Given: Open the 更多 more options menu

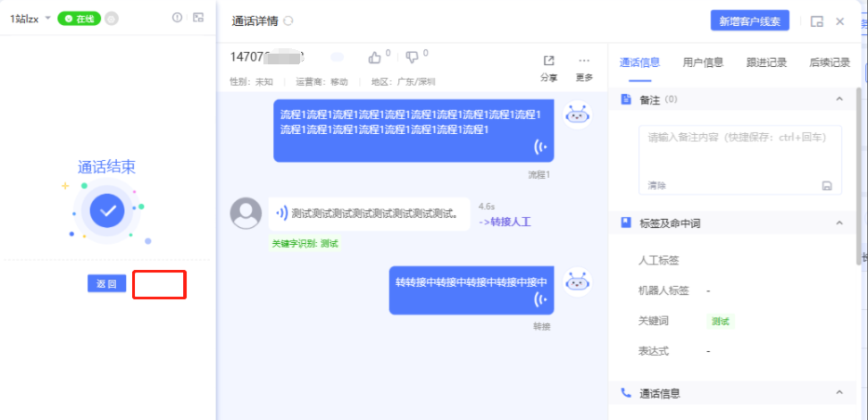Looking at the screenshot, I should click(x=584, y=61).
